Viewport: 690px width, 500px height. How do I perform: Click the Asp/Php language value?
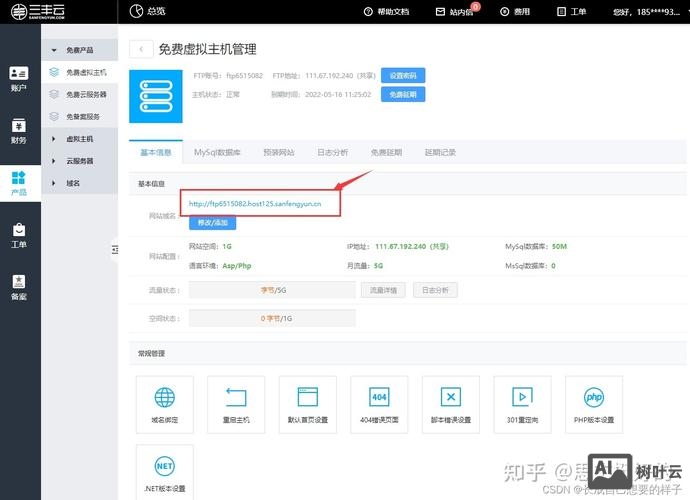[237, 266]
